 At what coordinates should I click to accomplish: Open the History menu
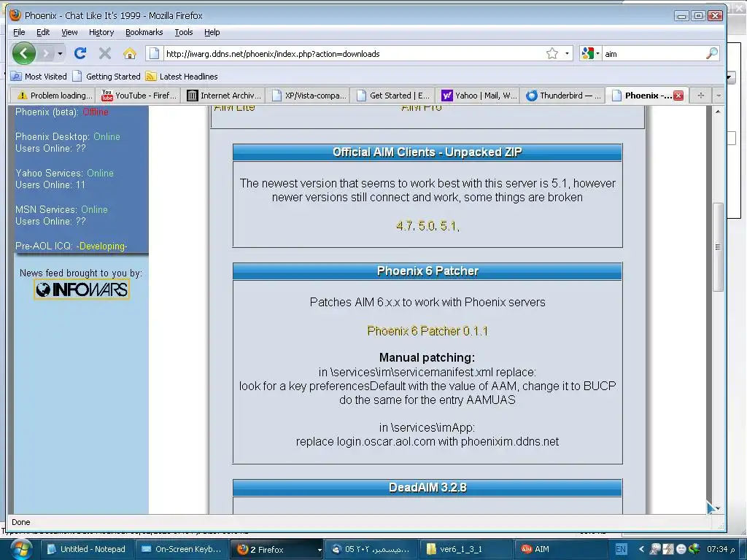[101, 32]
